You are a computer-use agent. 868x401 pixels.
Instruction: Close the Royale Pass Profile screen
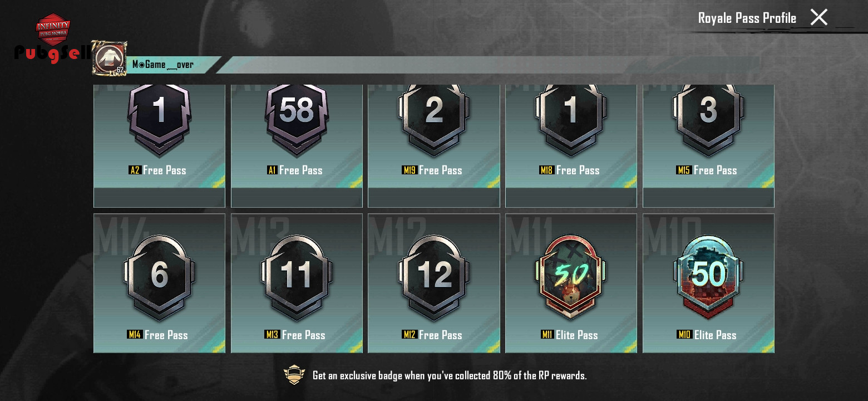[x=818, y=17]
